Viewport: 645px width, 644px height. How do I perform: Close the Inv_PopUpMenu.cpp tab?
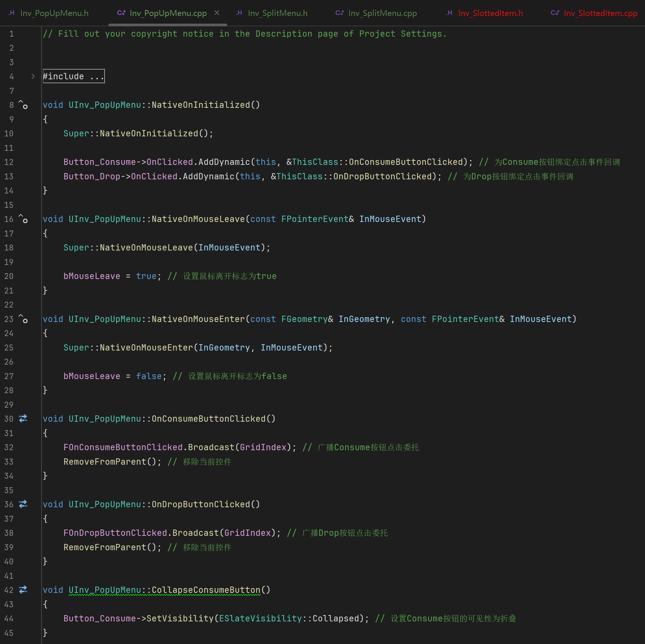217,13
